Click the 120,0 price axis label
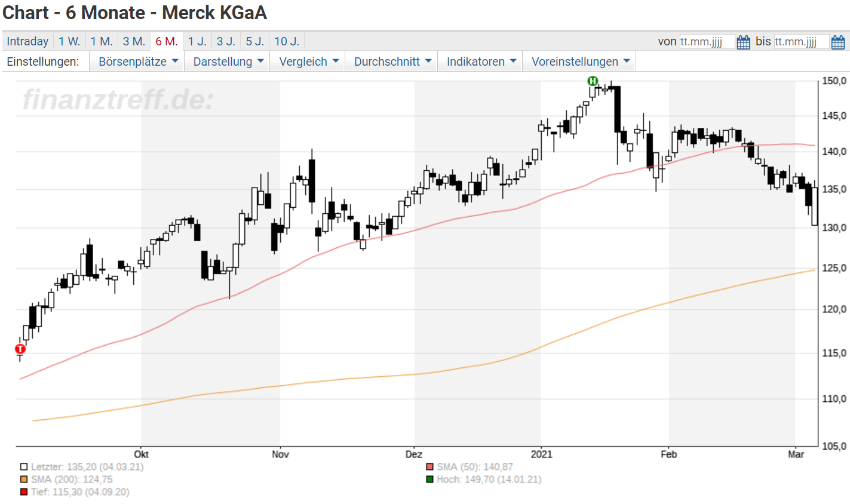Screen dimensions: 850x504 click(834, 309)
